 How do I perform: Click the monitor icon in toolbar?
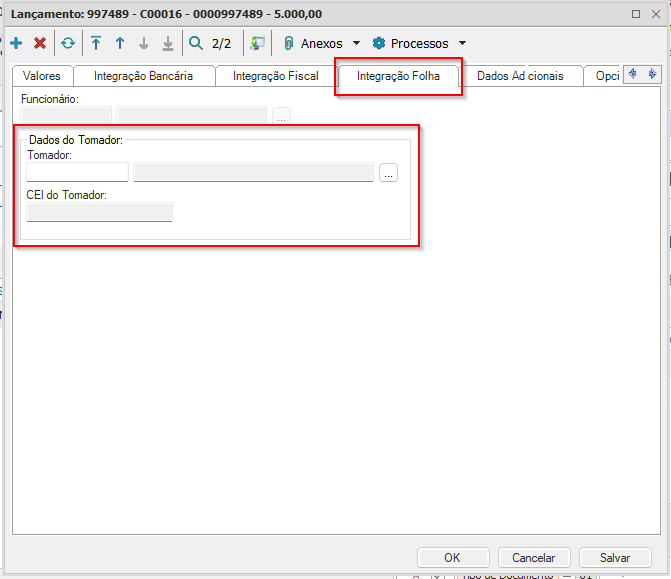(258, 43)
